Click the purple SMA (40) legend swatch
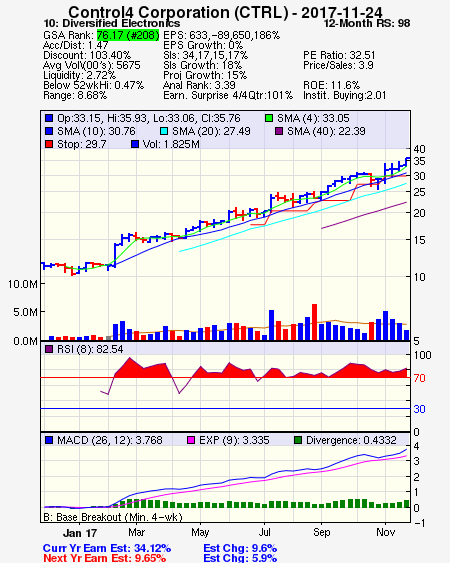Image resolution: width=450 pixels, height=563 pixels. point(279,131)
